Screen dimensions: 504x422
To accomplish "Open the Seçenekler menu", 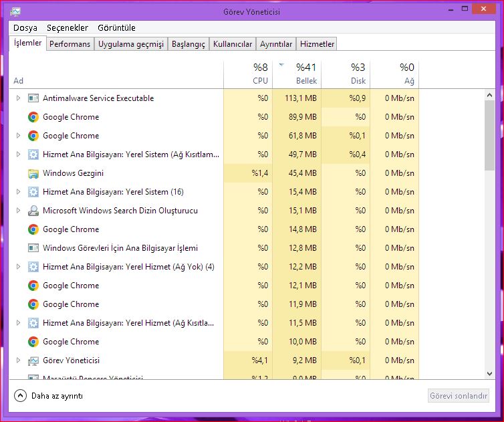I will pos(68,28).
